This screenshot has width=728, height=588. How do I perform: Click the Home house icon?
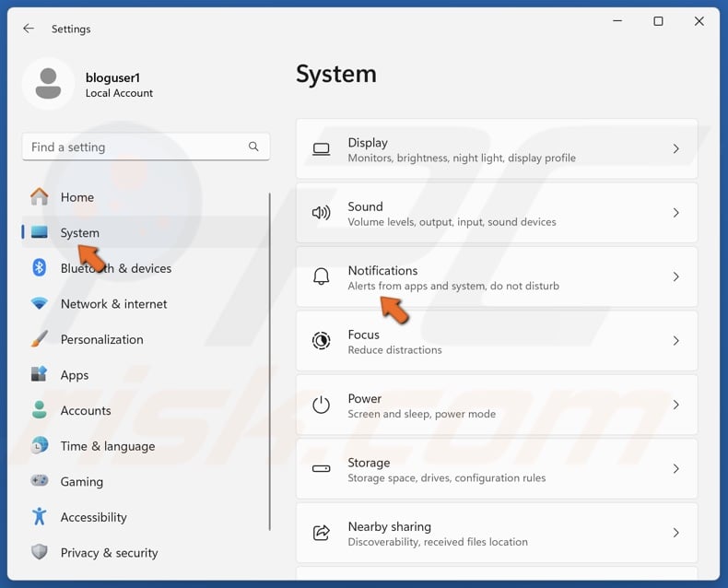[40, 197]
